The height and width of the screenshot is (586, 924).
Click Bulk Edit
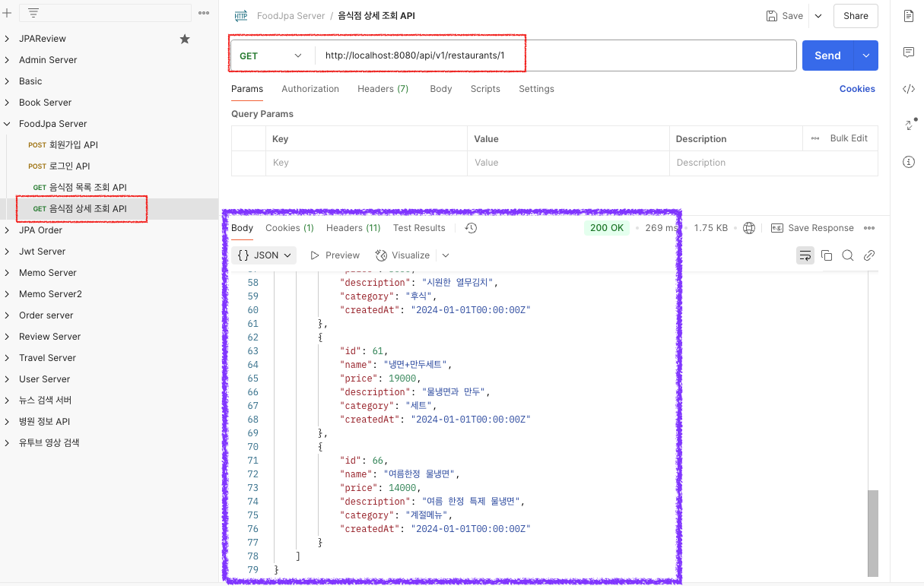pos(849,138)
